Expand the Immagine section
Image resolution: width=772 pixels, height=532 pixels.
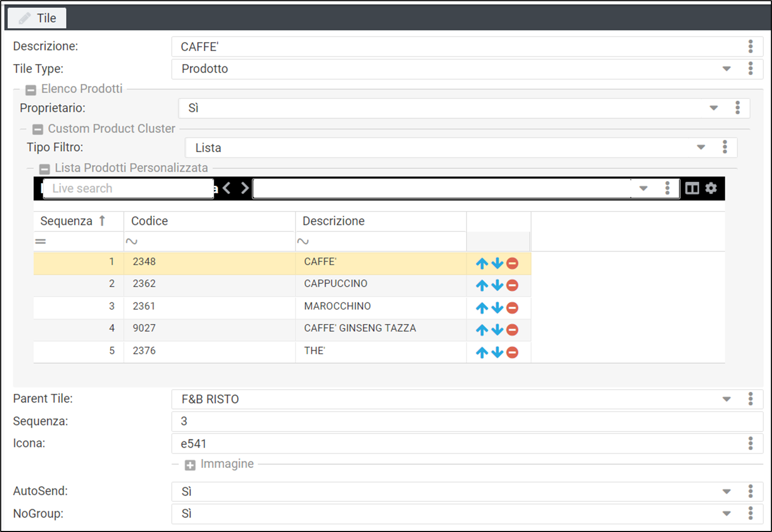(190, 465)
